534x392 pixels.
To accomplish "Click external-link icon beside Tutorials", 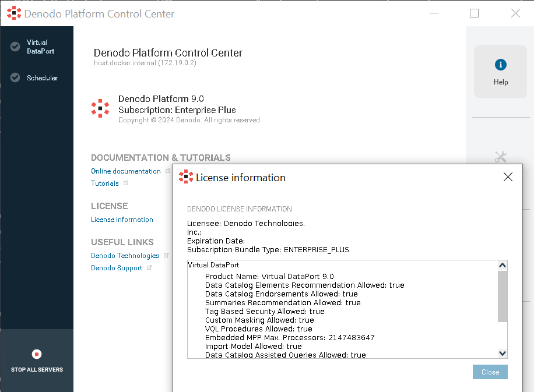I will [x=126, y=183].
